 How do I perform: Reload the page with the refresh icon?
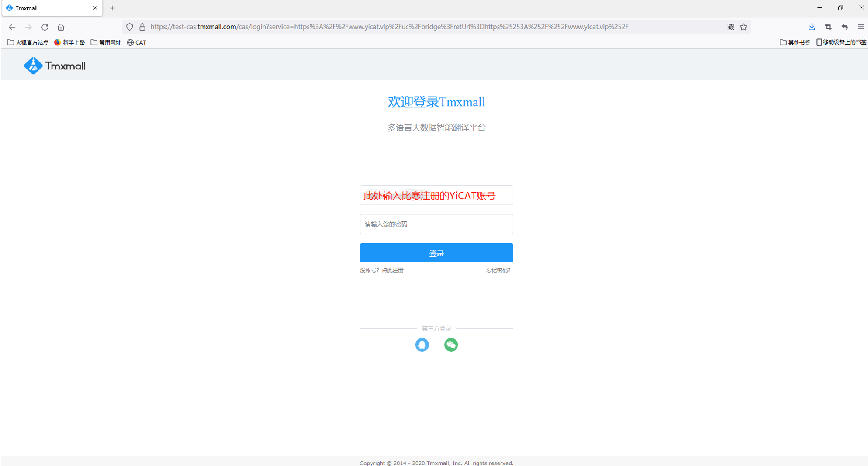[45, 27]
